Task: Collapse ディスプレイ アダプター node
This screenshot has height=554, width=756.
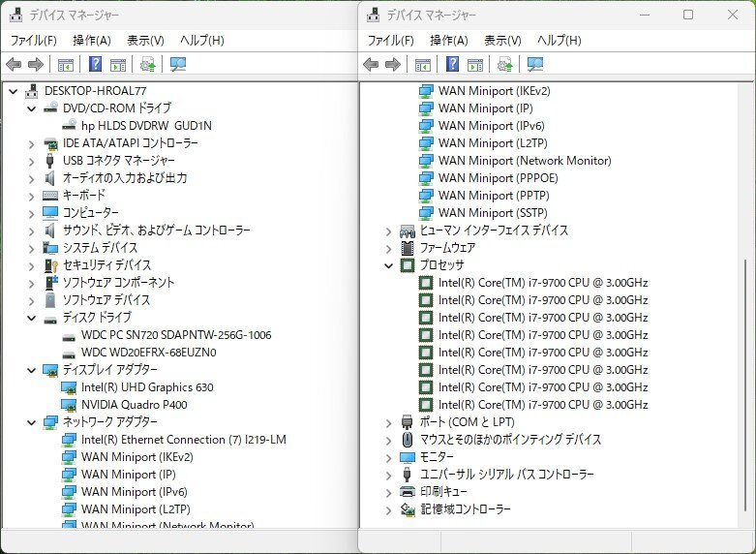Action: point(32,370)
